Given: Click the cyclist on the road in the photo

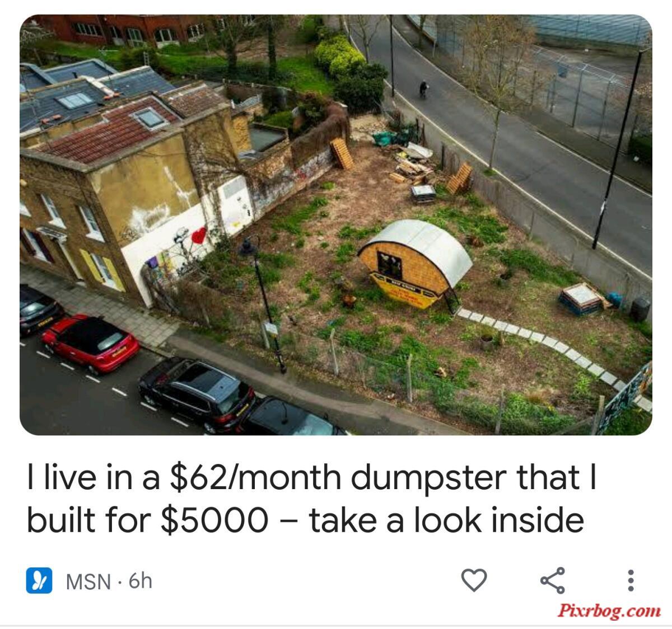Looking at the screenshot, I should click(424, 90).
